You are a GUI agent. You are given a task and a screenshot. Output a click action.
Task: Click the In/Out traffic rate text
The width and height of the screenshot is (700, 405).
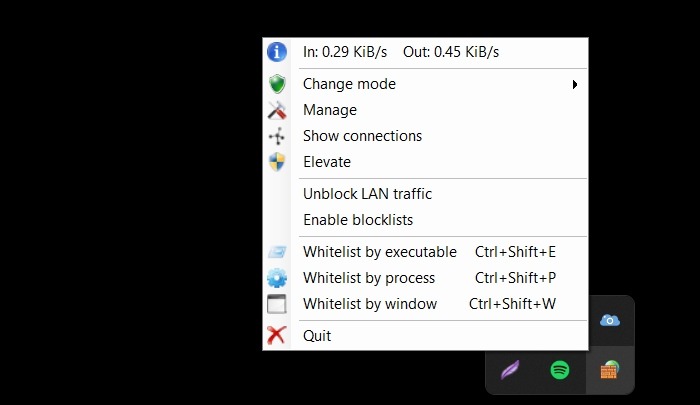[400, 52]
